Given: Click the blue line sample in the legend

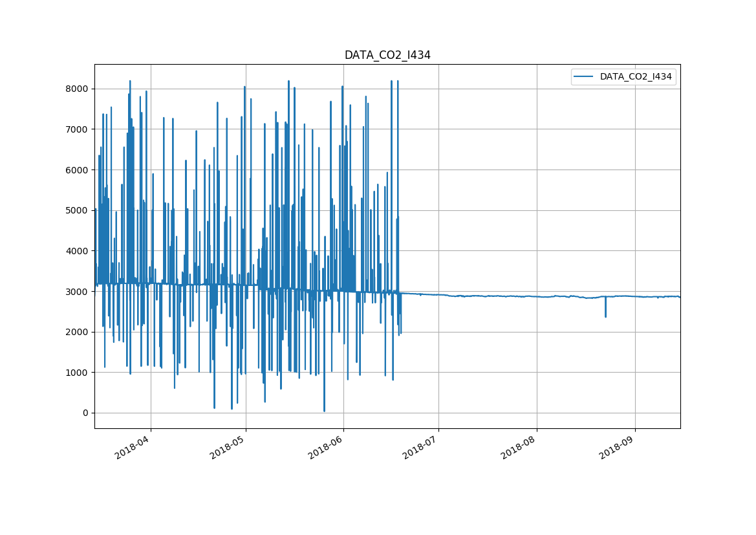Looking at the screenshot, I should click(584, 77).
